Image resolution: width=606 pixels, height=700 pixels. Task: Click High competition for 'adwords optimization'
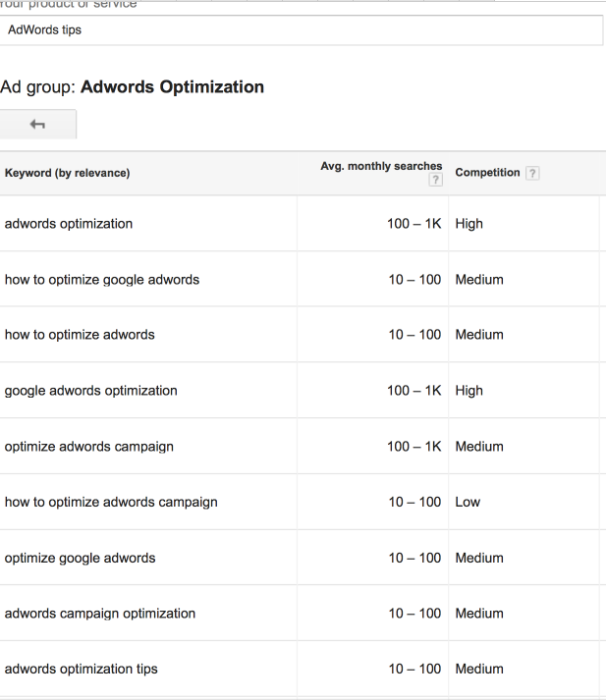(469, 224)
